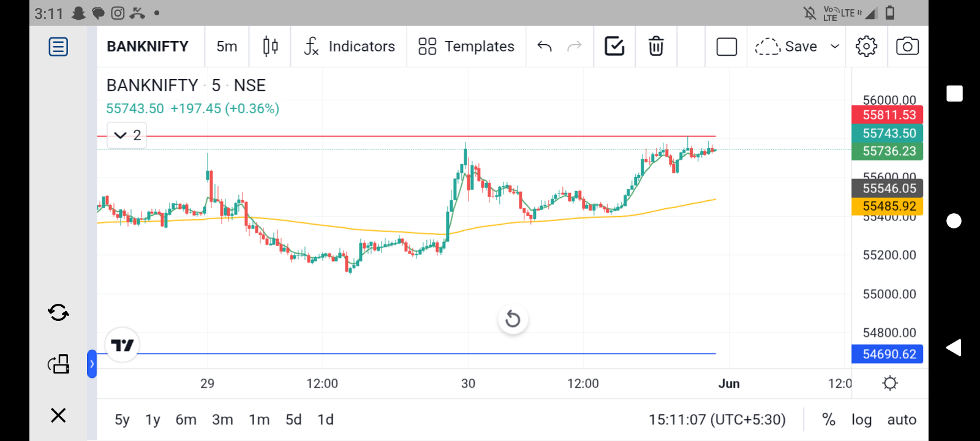Open candlestick chart type selector
Image resolution: width=980 pixels, height=441 pixels.
point(270,47)
